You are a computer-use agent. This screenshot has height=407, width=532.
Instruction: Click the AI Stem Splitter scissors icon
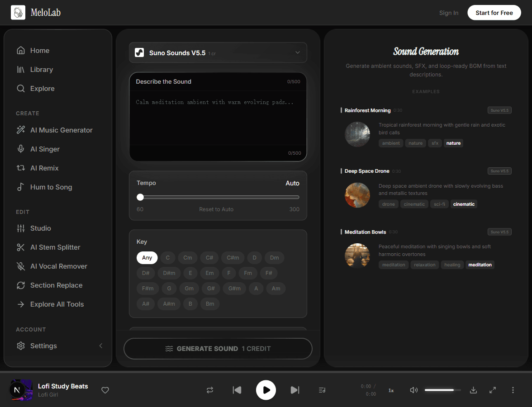point(21,247)
